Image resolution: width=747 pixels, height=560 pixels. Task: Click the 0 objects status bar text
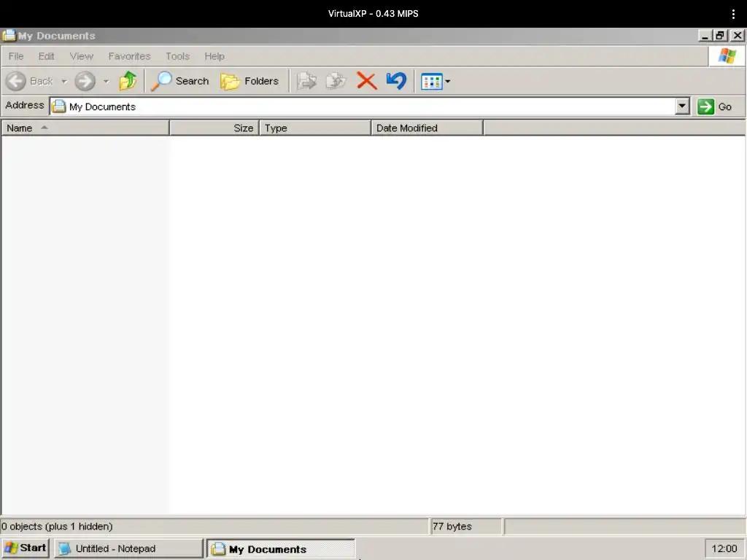pyautogui.click(x=57, y=526)
